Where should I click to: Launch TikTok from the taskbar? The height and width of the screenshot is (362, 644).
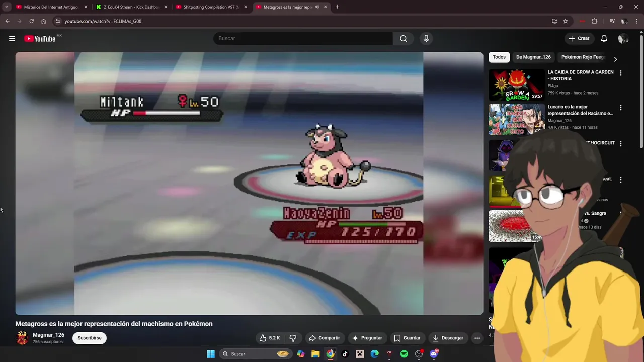click(345, 354)
